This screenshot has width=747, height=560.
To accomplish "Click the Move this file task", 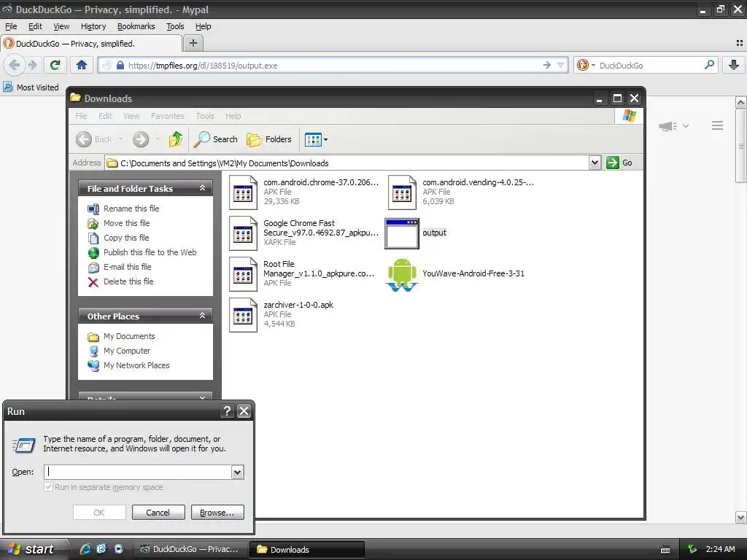I will [x=127, y=223].
